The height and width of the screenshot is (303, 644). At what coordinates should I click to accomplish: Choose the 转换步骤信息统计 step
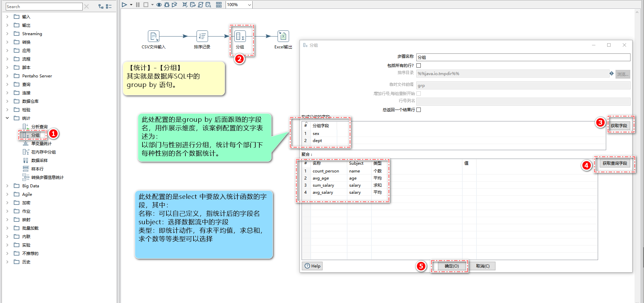pyautogui.click(x=47, y=177)
